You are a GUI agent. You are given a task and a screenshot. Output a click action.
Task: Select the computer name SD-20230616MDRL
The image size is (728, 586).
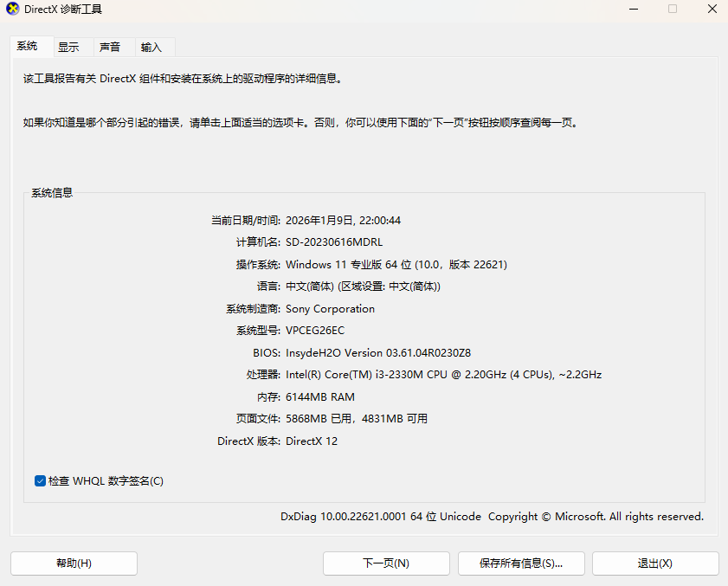coord(334,242)
